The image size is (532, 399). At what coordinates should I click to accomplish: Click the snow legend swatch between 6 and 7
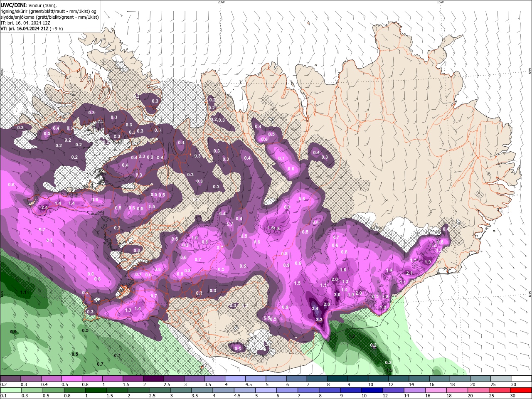(x=297, y=379)
